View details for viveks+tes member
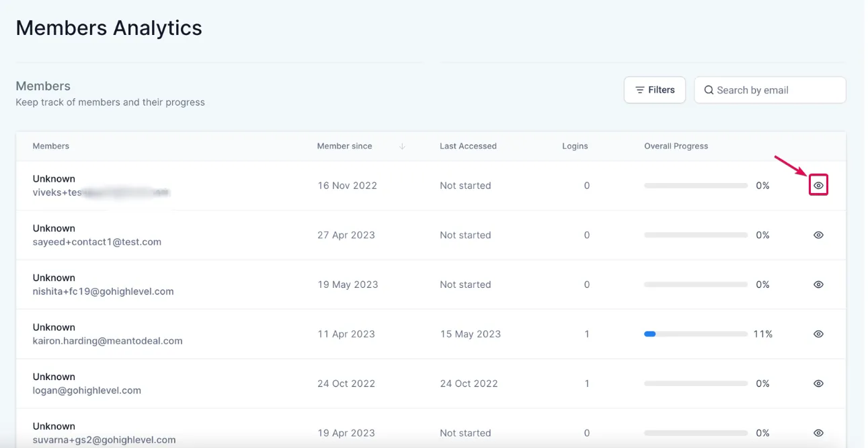 (x=818, y=186)
